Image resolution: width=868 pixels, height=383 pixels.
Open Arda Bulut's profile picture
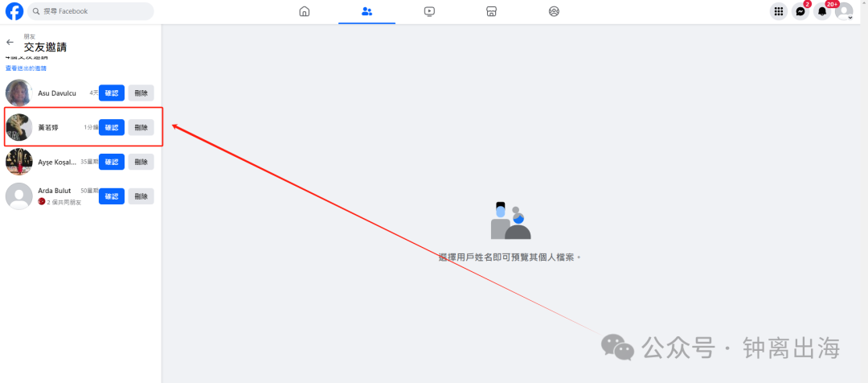point(18,196)
